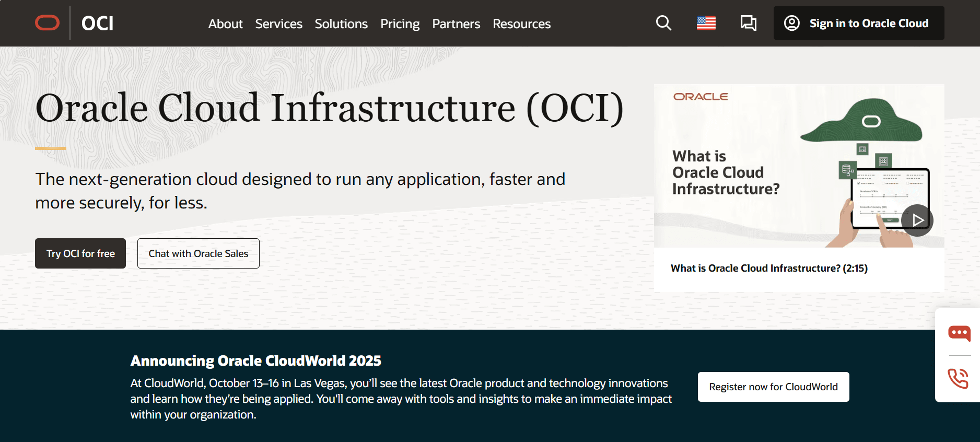This screenshot has height=442, width=980.
Task: Open the chat bubbles icon in header
Action: tap(748, 23)
